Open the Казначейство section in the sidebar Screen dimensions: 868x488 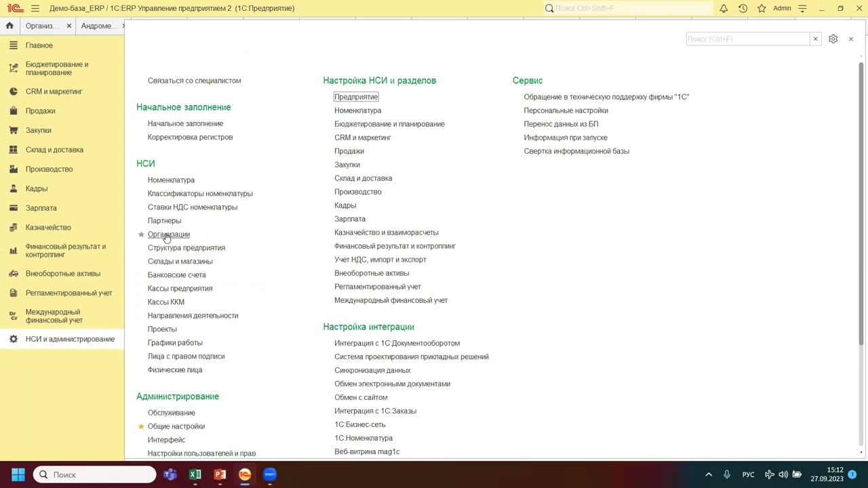[47, 227]
